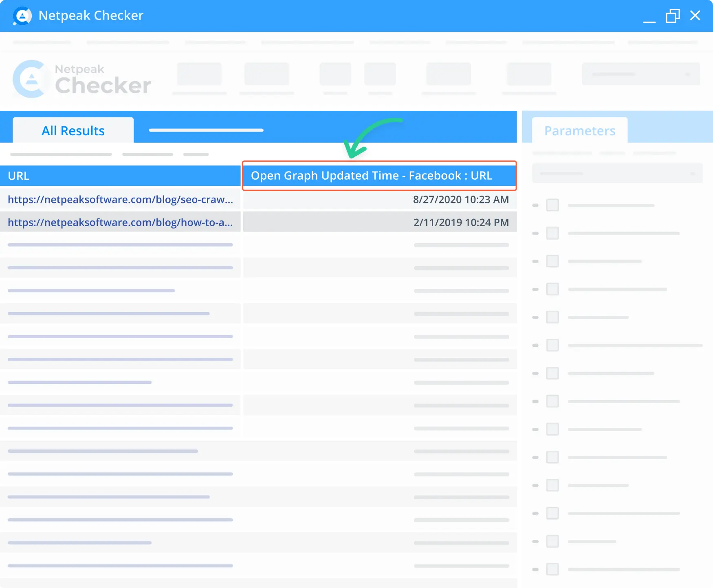
Task: Sort by Open Graph Updated Time column header
Action: [379, 176]
